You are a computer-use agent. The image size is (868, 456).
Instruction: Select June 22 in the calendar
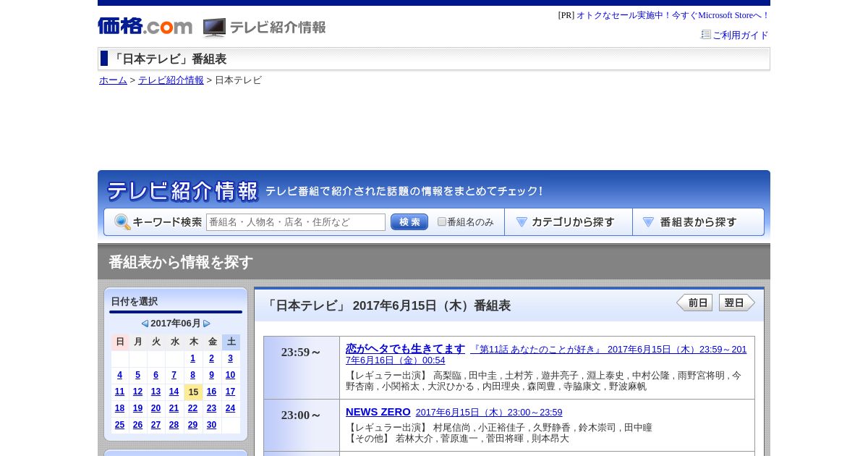(192, 408)
